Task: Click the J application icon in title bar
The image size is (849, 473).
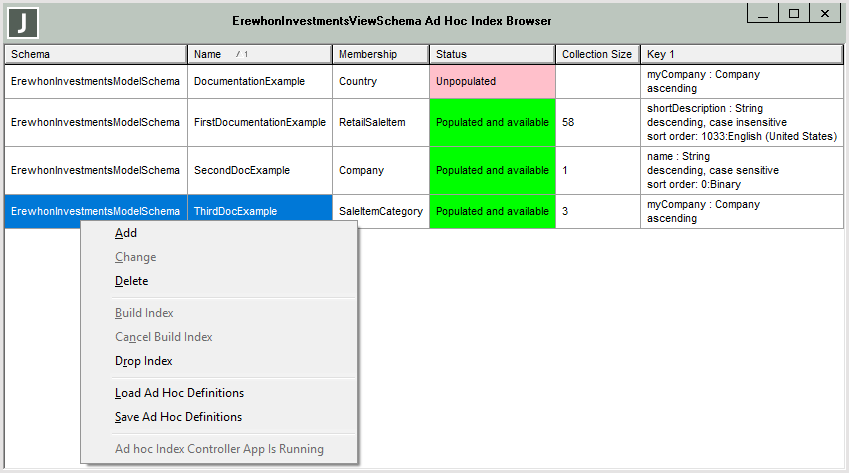Action: click(23, 22)
